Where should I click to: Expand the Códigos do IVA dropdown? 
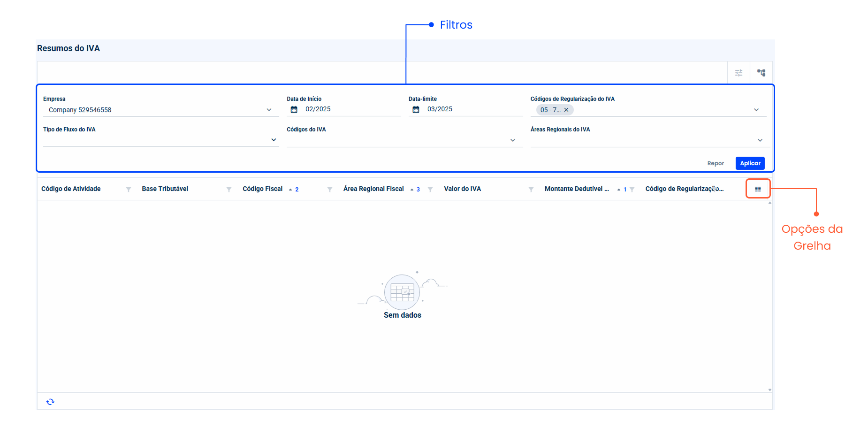[x=513, y=140]
